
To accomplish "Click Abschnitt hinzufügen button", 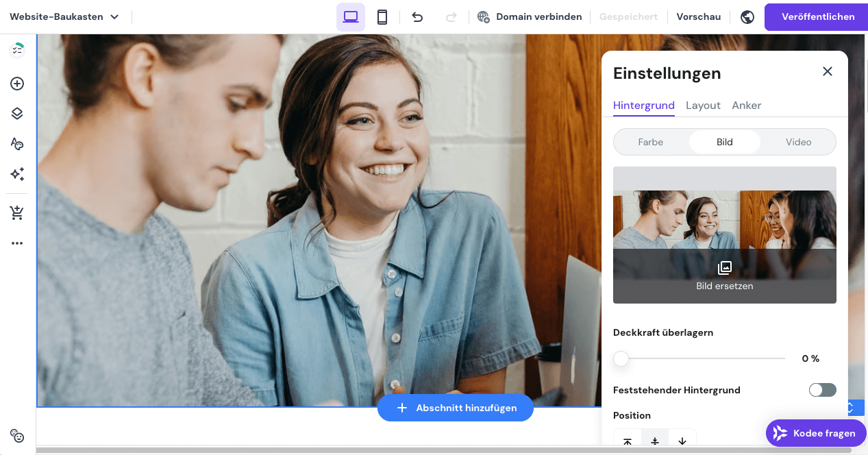I will pos(456,408).
